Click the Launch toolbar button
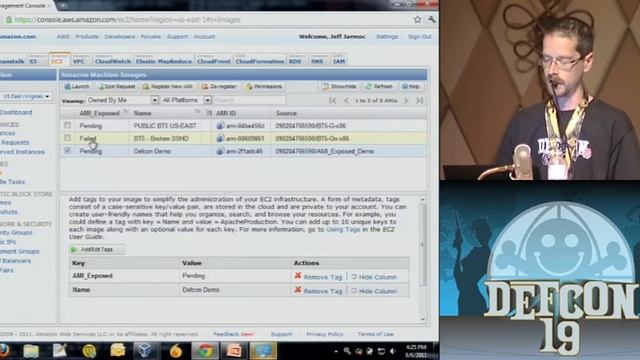 (x=77, y=87)
